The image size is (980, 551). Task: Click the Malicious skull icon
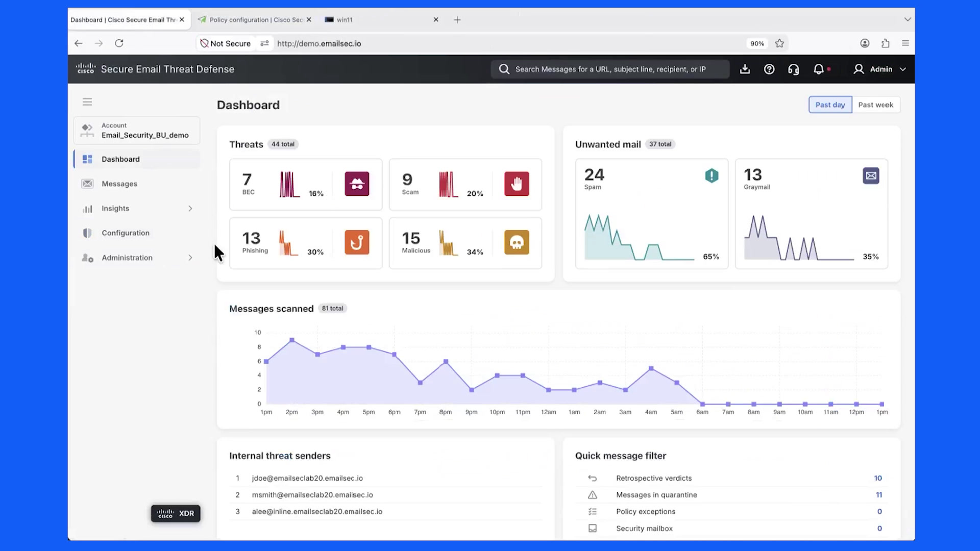click(517, 242)
